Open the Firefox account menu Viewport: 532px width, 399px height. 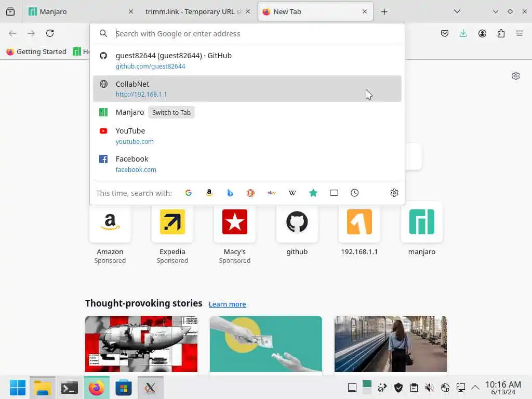point(482,33)
